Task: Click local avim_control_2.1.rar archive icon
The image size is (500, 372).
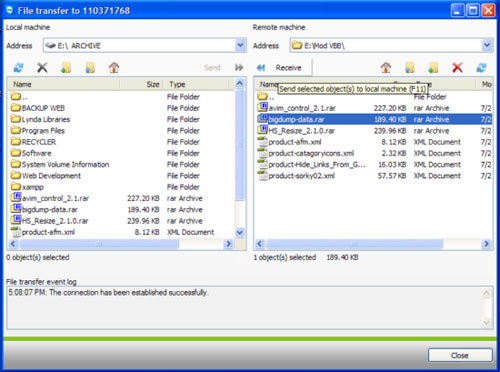Action: 16,198
